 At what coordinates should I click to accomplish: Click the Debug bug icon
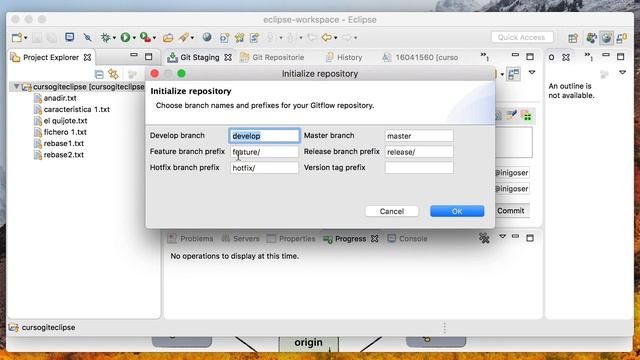tap(105, 38)
